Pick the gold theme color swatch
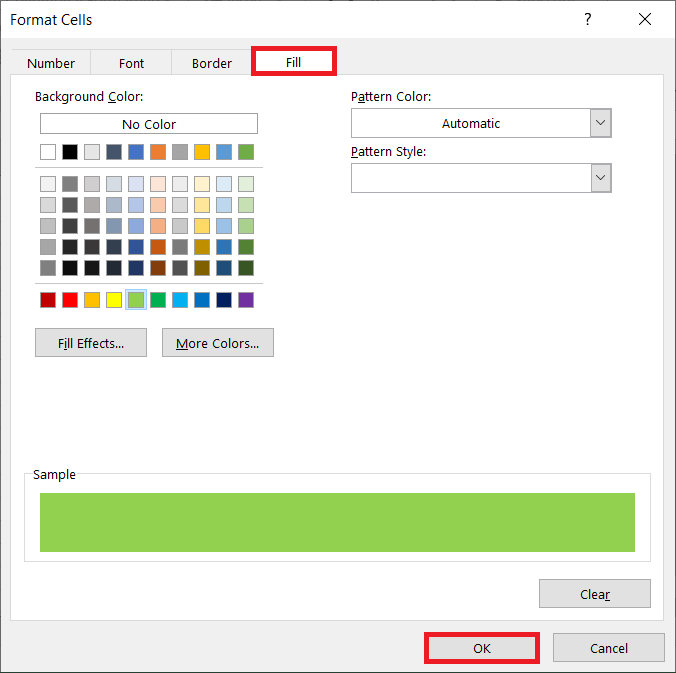Viewport: 676px width, 673px height. point(202,152)
